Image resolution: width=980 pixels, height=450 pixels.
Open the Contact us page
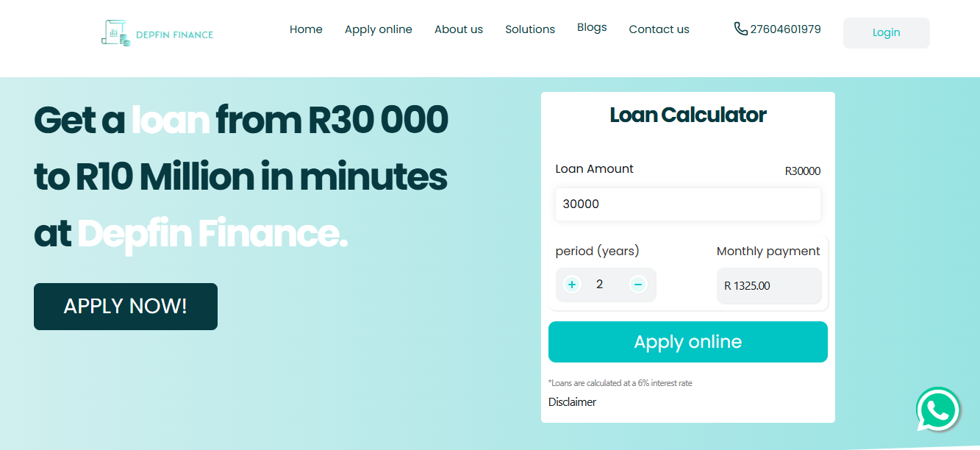tap(659, 29)
